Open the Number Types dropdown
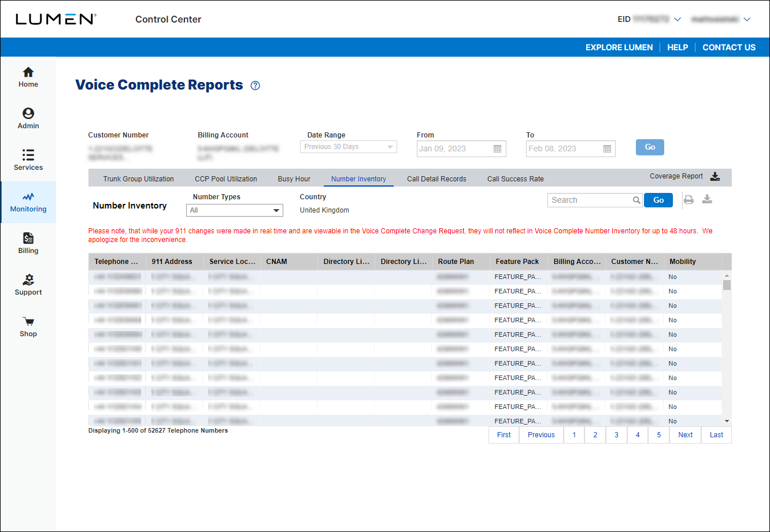770x532 pixels. (x=235, y=210)
